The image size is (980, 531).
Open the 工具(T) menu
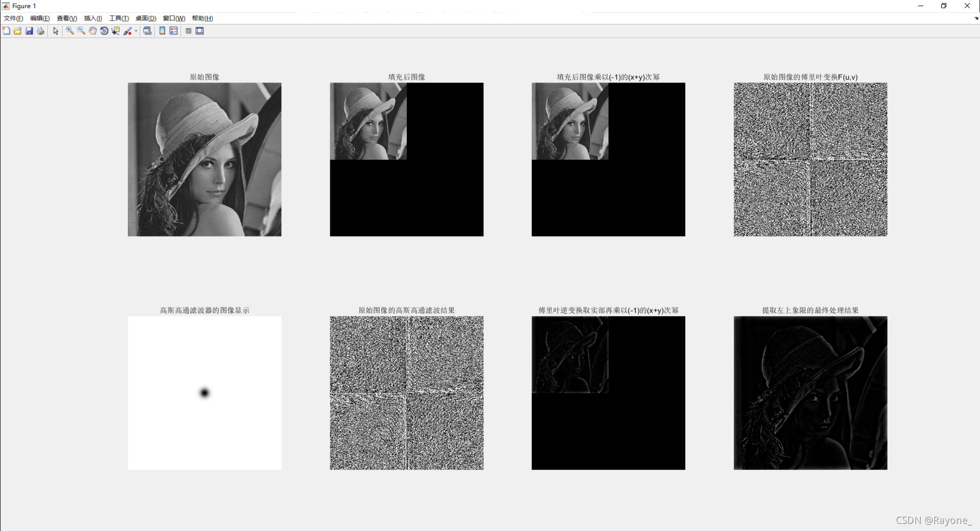(119, 18)
